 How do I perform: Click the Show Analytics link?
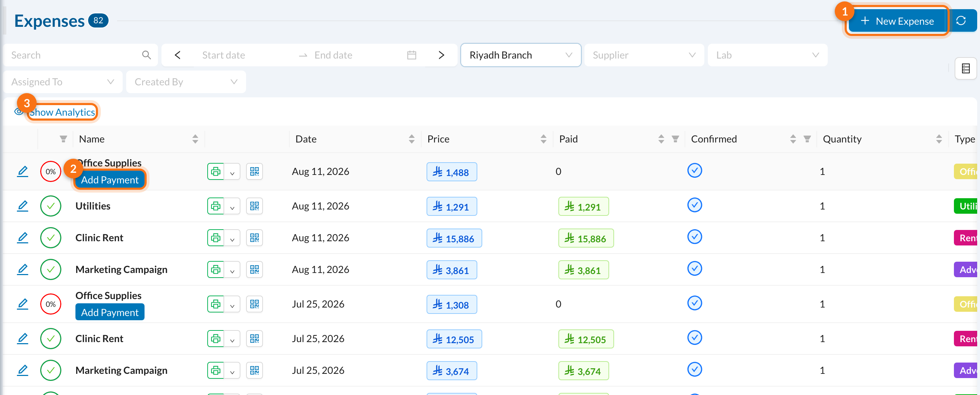tap(62, 112)
